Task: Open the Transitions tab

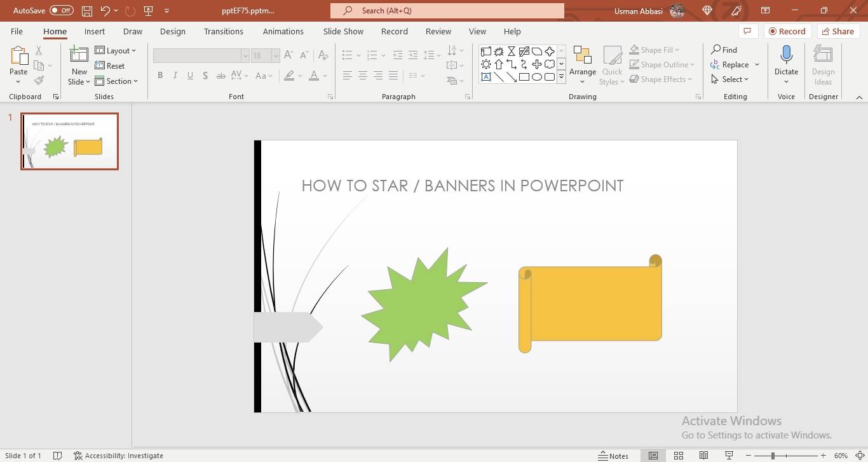Action: [x=224, y=31]
